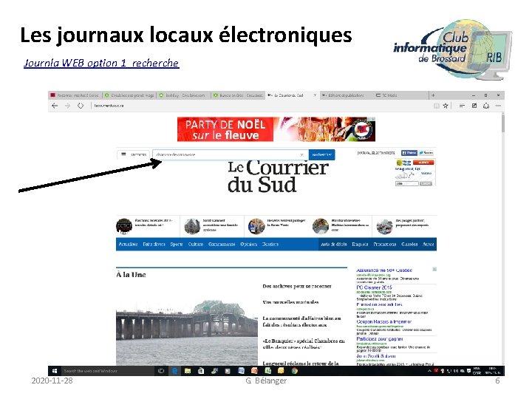The height and width of the screenshot is (399, 532).
Task: Switch to the Éditions et publications tab
Action: coord(345,95)
